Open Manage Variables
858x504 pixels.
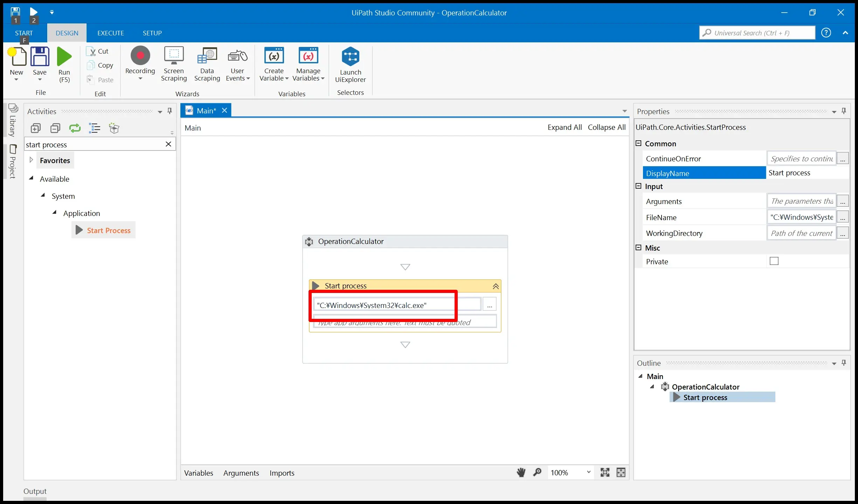coord(308,64)
